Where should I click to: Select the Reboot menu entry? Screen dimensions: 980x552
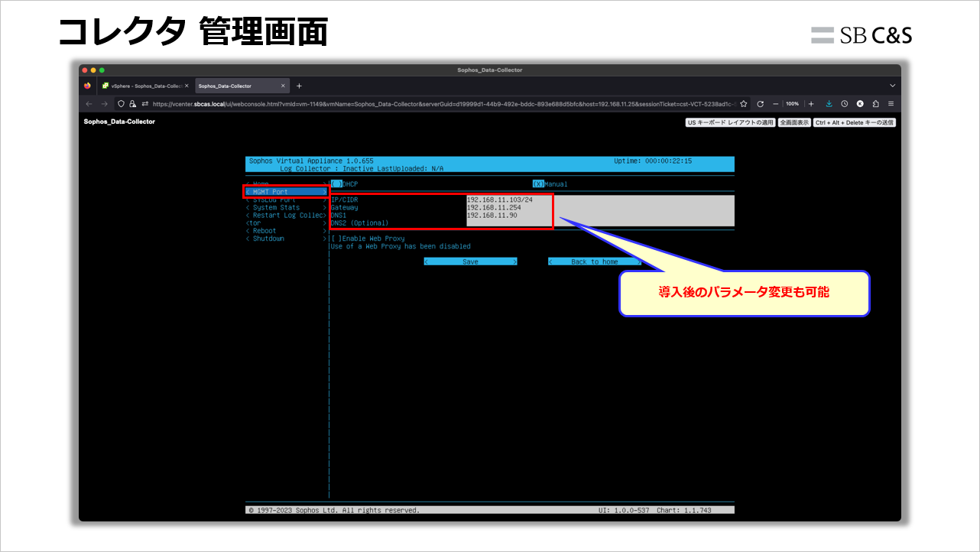[286, 231]
